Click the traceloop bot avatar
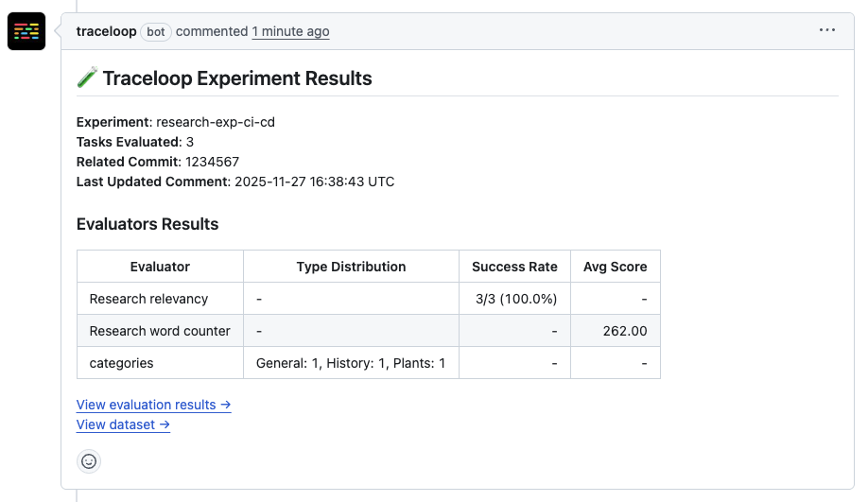868x502 pixels. pyautogui.click(x=26, y=31)
